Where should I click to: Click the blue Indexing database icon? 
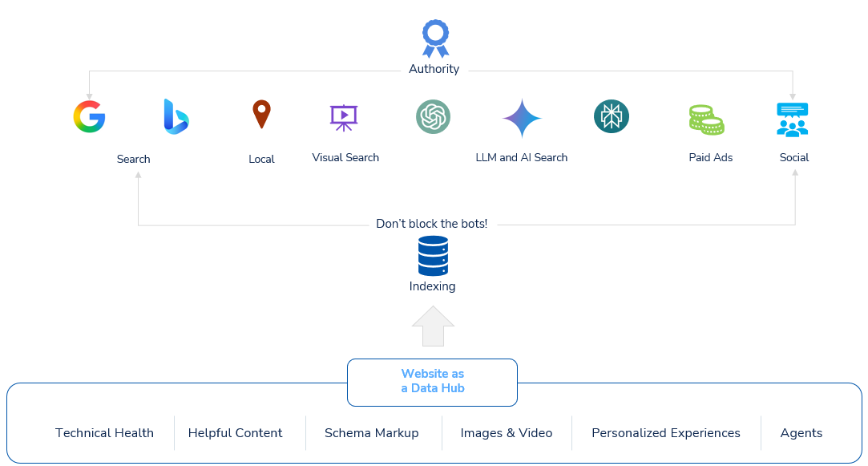[x=433, y=256]
